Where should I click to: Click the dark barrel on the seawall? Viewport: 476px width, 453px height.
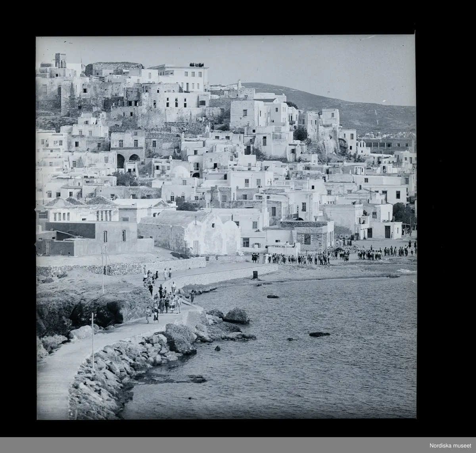255,274
